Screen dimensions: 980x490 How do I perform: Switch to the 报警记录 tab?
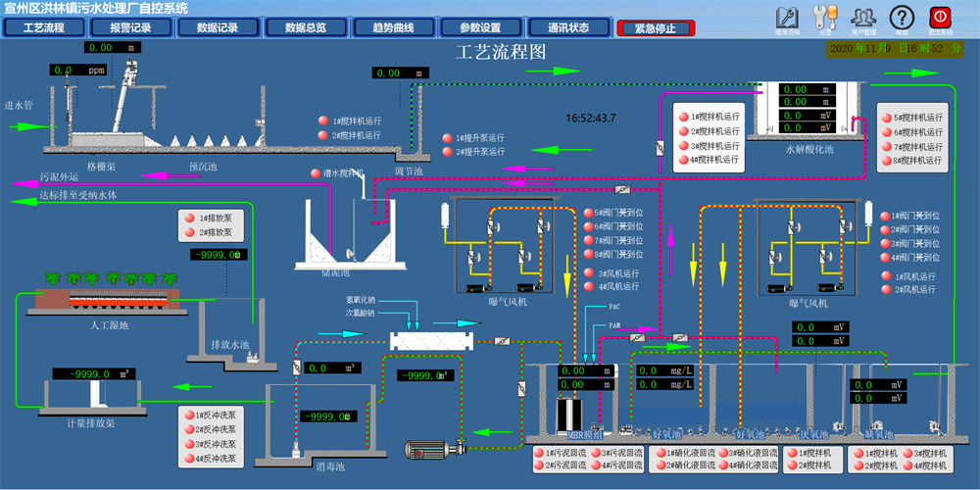point(131,27)
